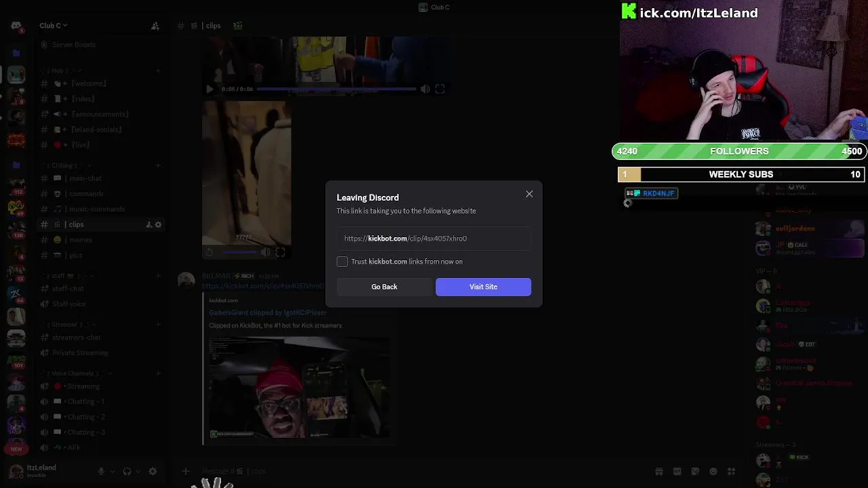Click the kickbot.com/clip URL text in the dialog
This screenshot has height=488, width=868.
point(406,239)
